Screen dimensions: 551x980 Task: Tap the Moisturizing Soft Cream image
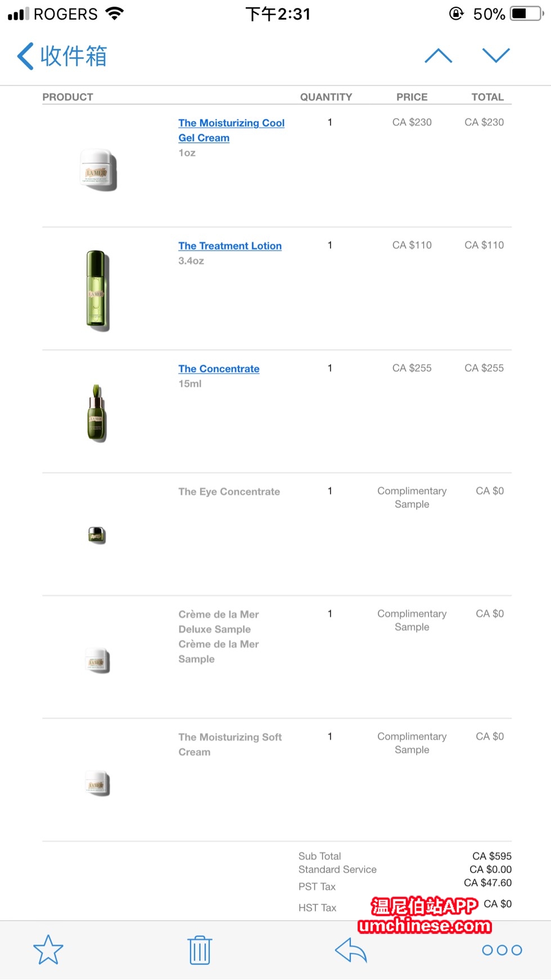click(97, 783)
